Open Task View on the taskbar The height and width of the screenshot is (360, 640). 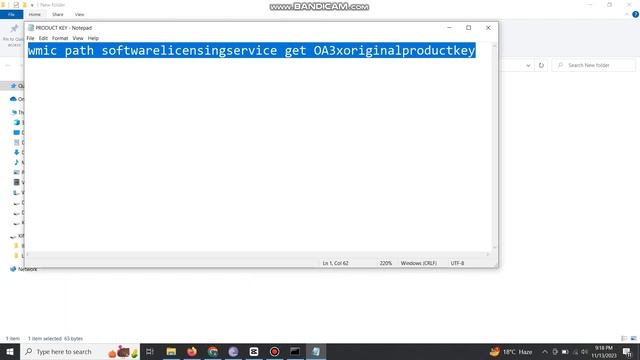point(150,351)
